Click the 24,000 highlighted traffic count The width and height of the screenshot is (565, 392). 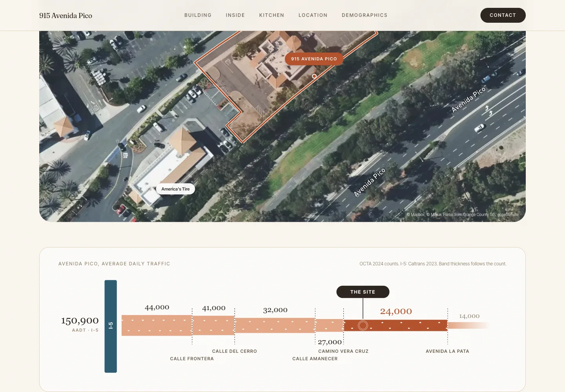coord(396,311)
